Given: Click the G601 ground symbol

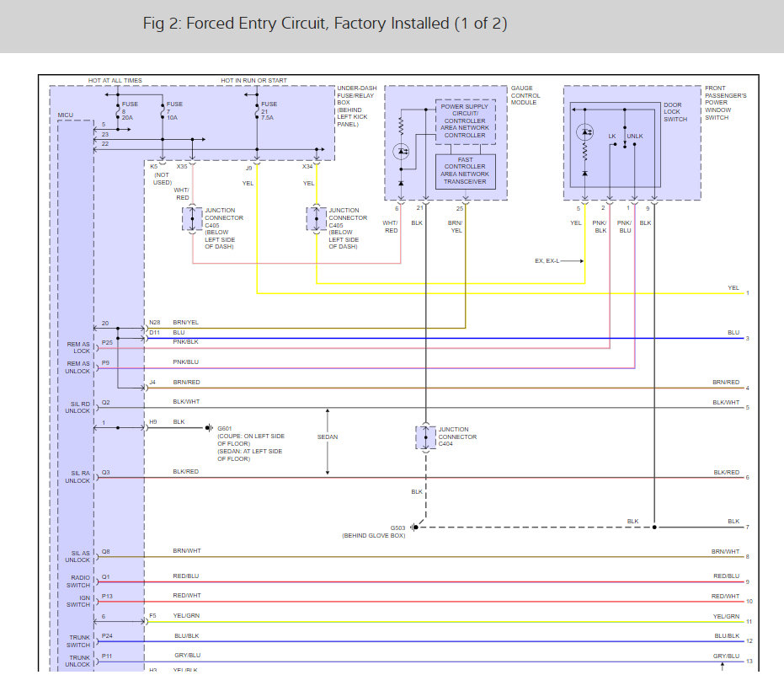Looking at the screenshot, I should (209, 428).
